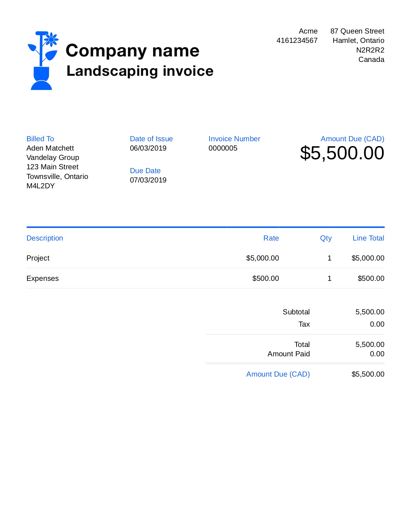
Task: Click 'Vandelay Group' client company
Action: 53,157
